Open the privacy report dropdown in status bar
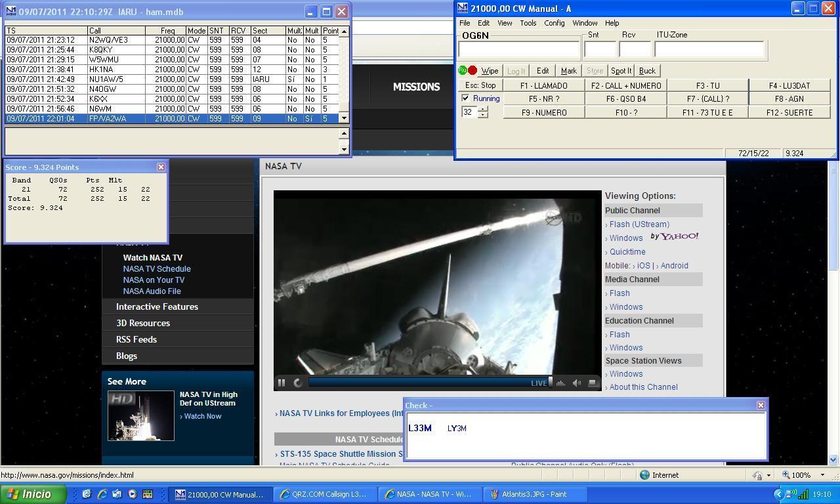Screen dimensions: 840x504 [768, 475]
